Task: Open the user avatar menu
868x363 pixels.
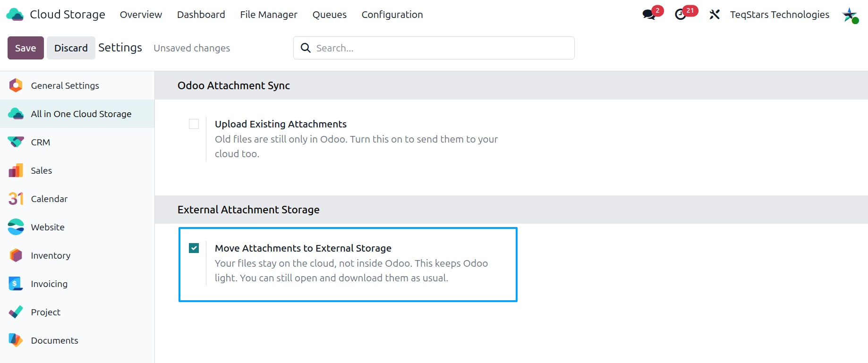Action: (x=850, y=15)
